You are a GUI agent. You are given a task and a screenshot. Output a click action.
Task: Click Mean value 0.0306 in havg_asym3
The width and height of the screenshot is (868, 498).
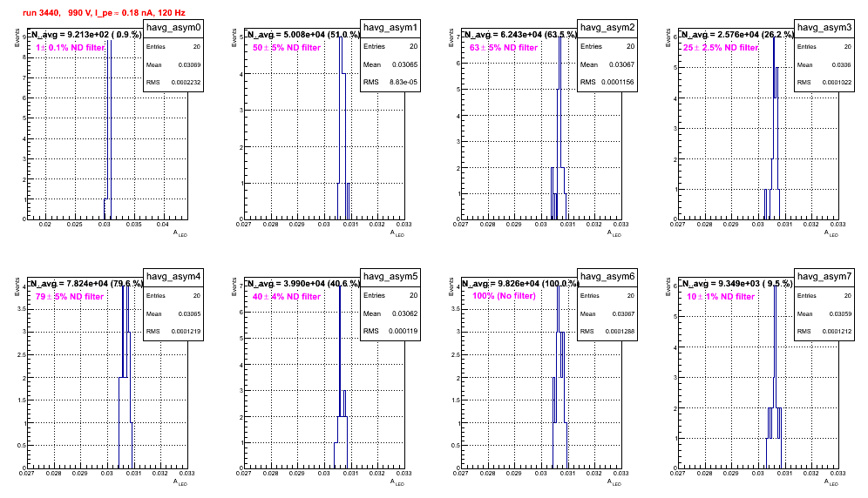tap(842, 65)
